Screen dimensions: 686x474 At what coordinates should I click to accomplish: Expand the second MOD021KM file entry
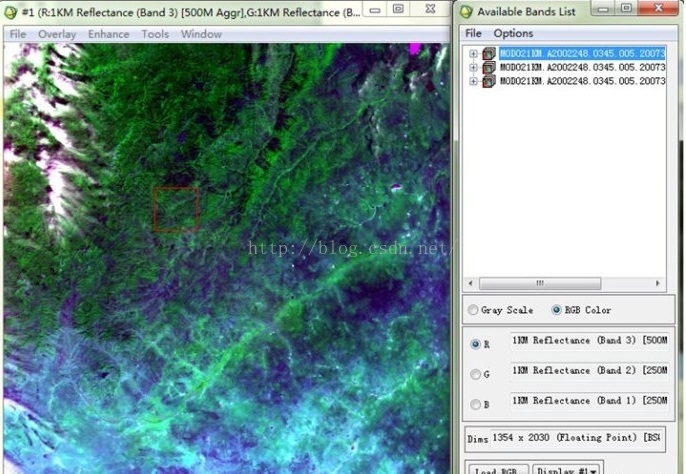(x=473, y=67)
